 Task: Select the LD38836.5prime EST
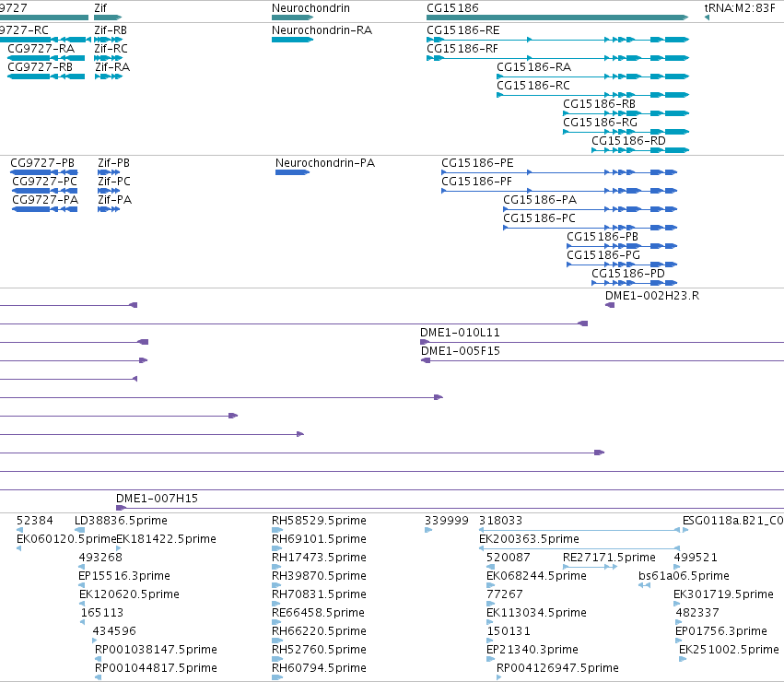[79, 530]
